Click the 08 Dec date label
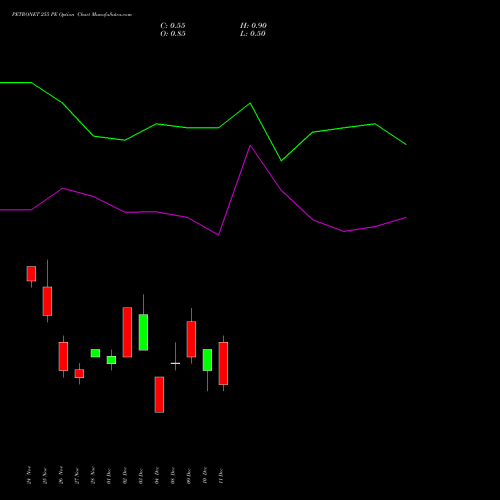Viewport: 500px width, 500px height. coord(173,475)
